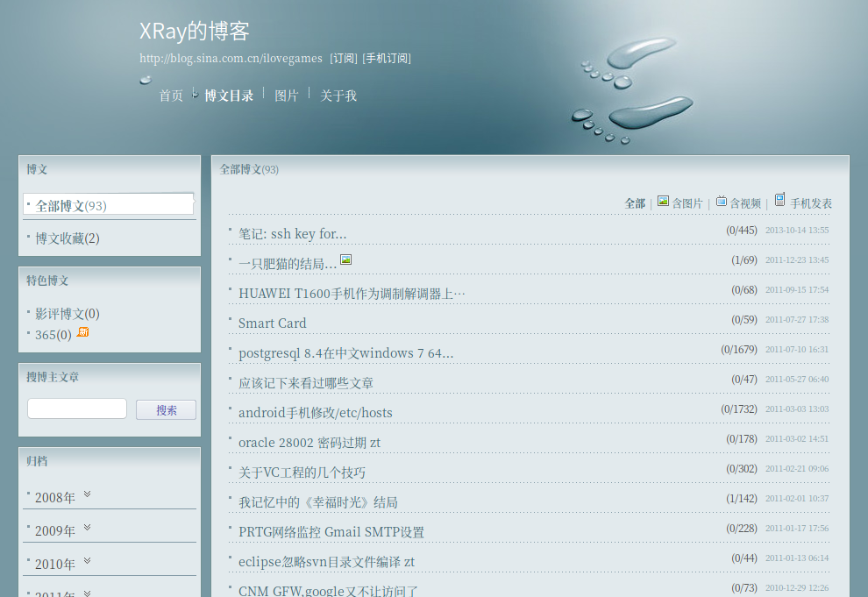This screenshot has width=868, height=597.
Task: Click the 手机发表 mobile phone icon
Action: point(779,201)
